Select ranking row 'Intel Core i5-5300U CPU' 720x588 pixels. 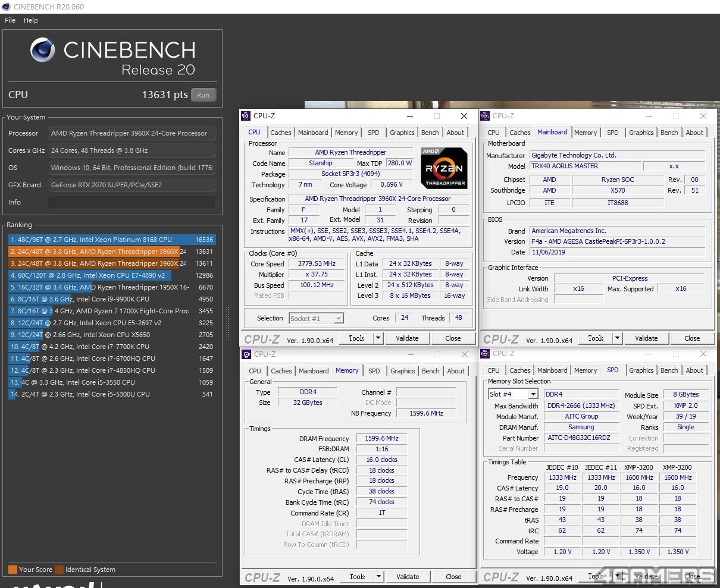click(x=112, y=394)
